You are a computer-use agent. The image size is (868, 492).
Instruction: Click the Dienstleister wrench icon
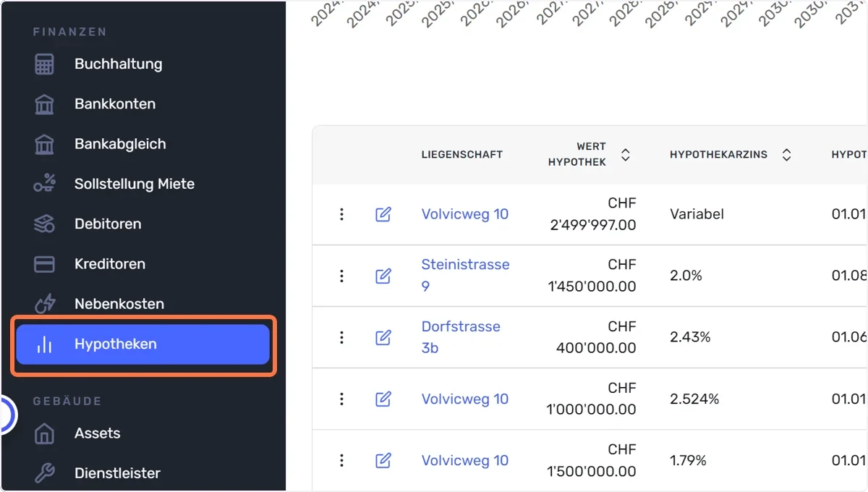pyautogui.click(x=45, y=473)
